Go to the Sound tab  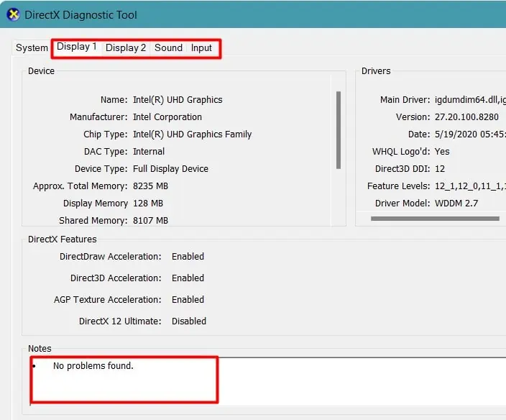click(168, 48)
